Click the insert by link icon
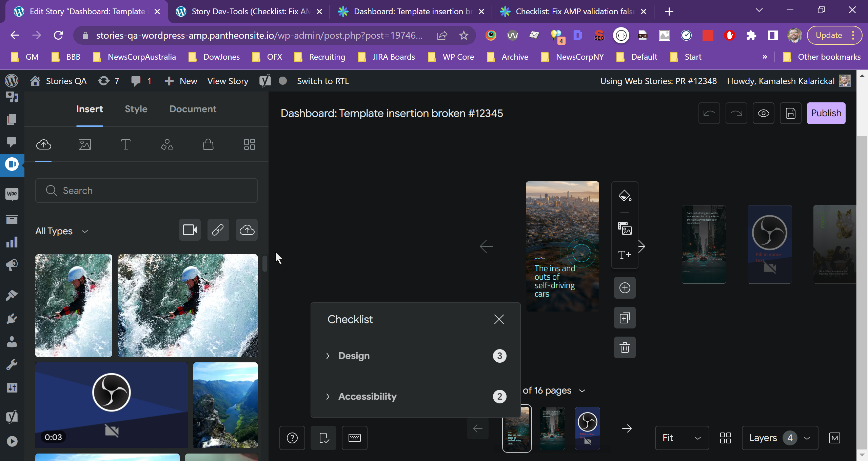The height and width of the screenshot is (461, 868). point(218,230)
